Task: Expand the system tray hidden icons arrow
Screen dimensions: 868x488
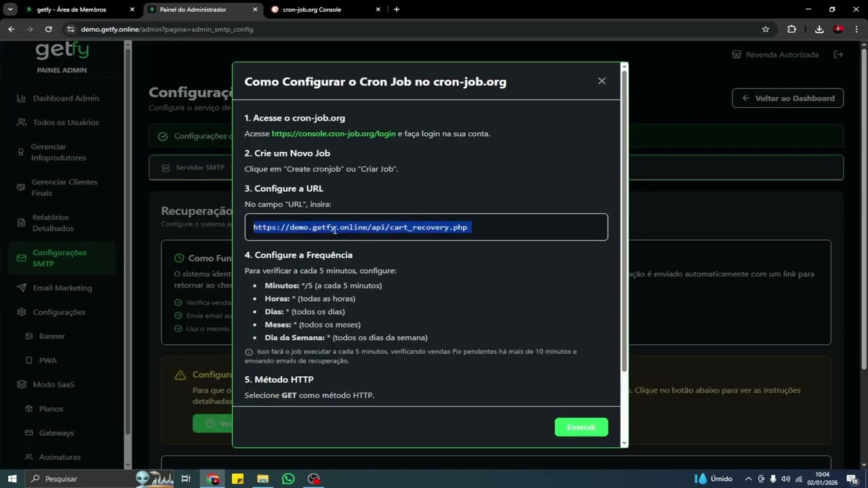Action: point(748,479)
